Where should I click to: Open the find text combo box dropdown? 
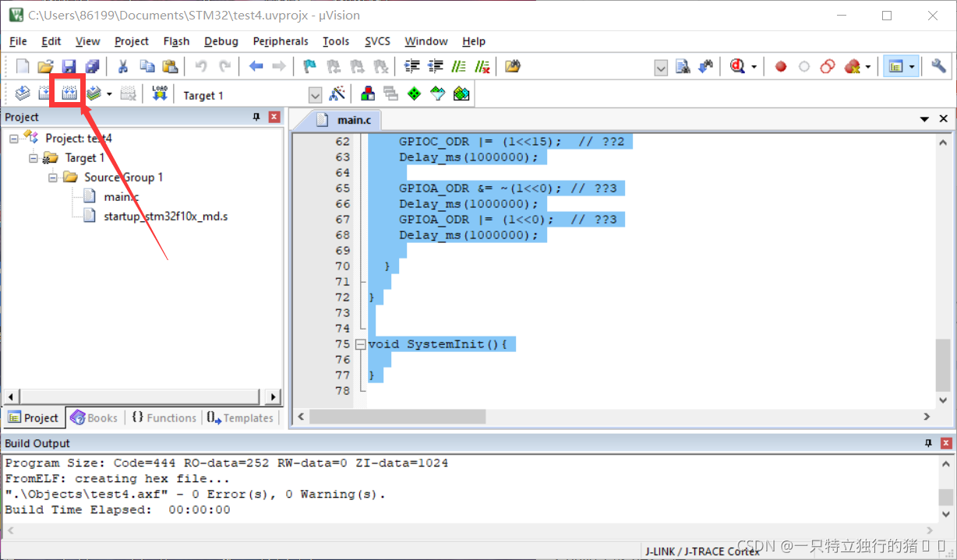[x=661, y=68]
